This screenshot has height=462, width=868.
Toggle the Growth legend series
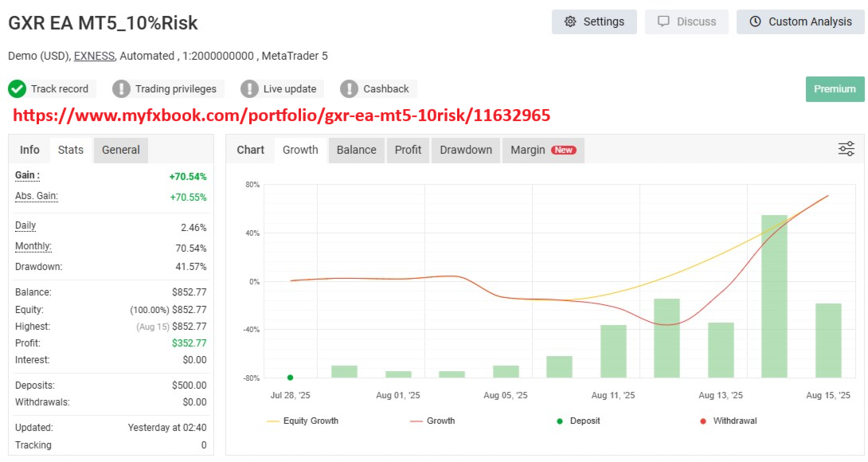(432, 421)
